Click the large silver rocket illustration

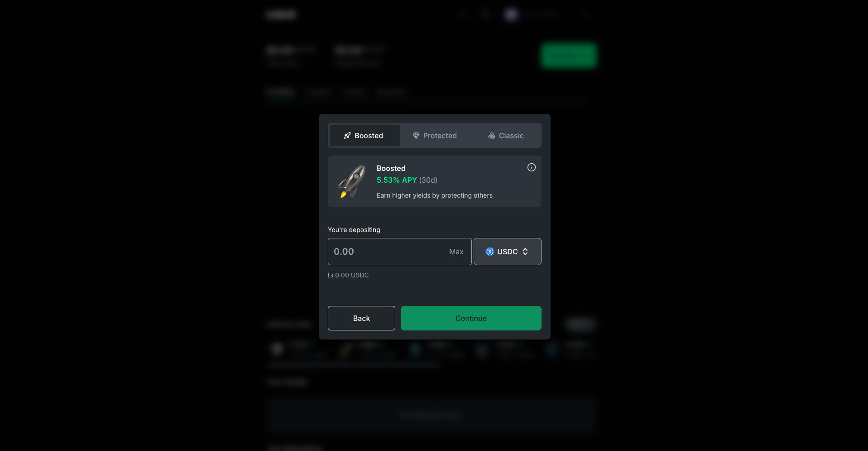pos(352,181)
